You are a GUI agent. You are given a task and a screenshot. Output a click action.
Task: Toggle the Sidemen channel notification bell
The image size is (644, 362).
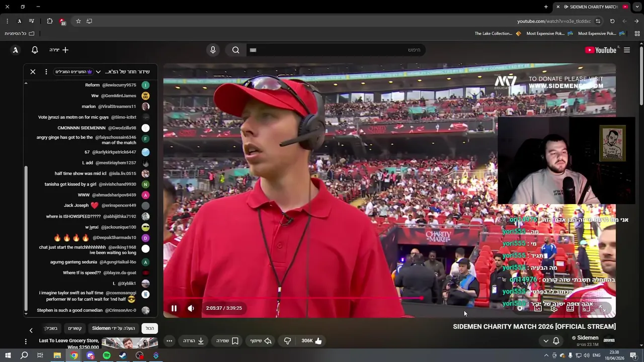coord(556,341)
